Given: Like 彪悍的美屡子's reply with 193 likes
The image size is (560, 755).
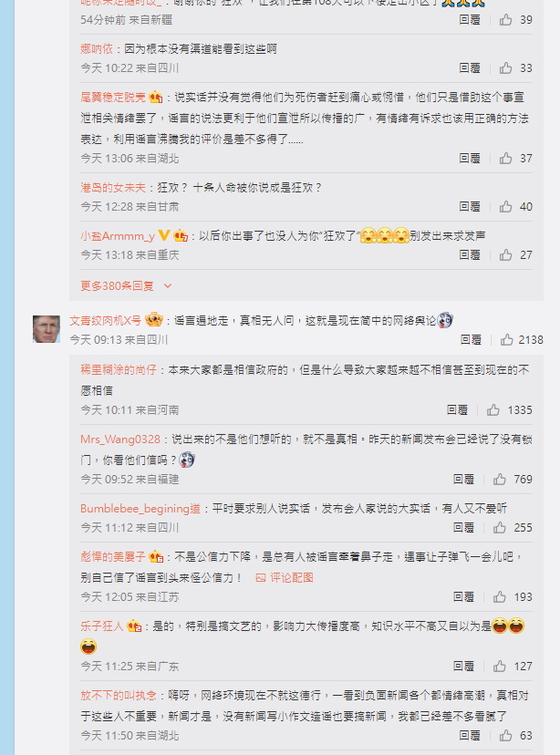Looking at the screenshot, I should (x=499, y=597).
